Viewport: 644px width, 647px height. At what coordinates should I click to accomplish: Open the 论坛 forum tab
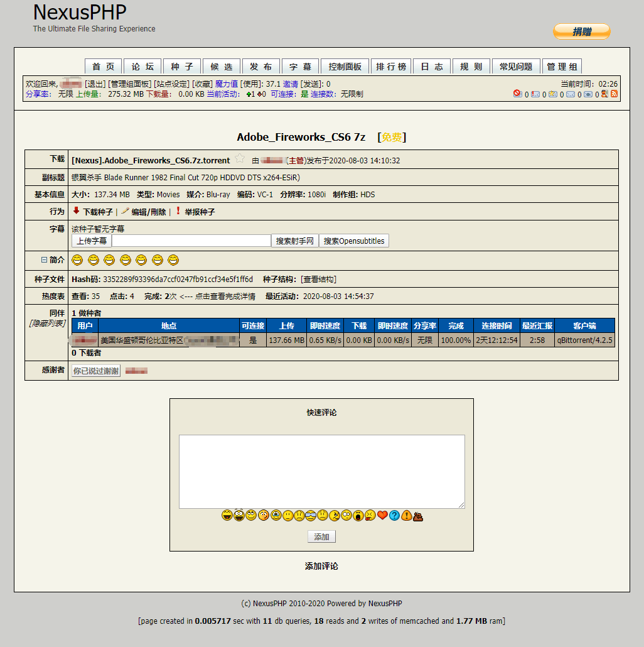pos(142,67)
